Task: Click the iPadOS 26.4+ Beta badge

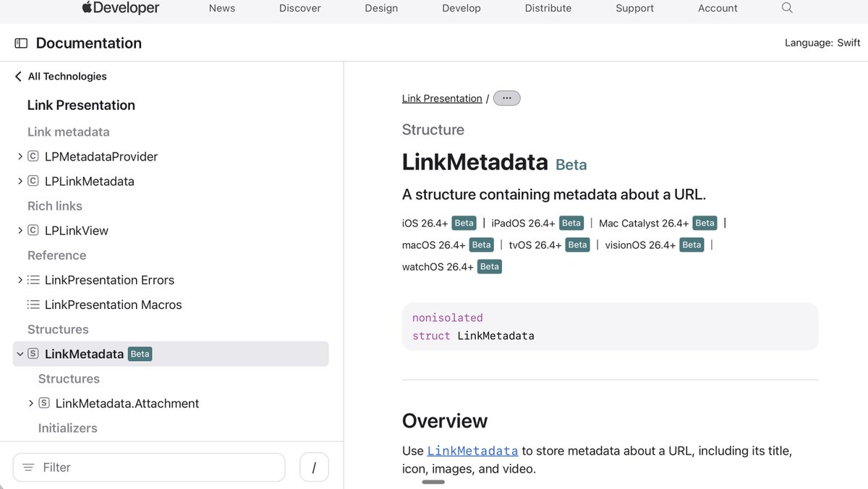Action: coord(571,223)
